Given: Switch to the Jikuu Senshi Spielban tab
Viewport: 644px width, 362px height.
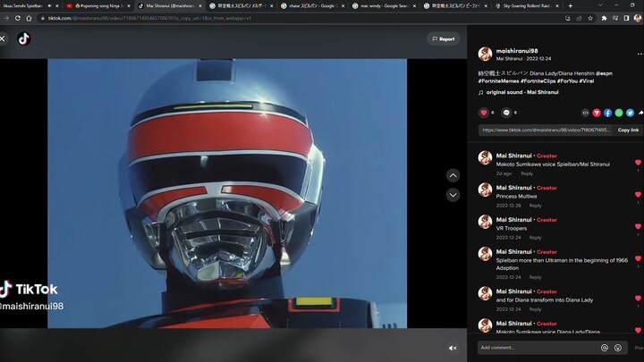Looking at the screenshot, I should (27, 5).
